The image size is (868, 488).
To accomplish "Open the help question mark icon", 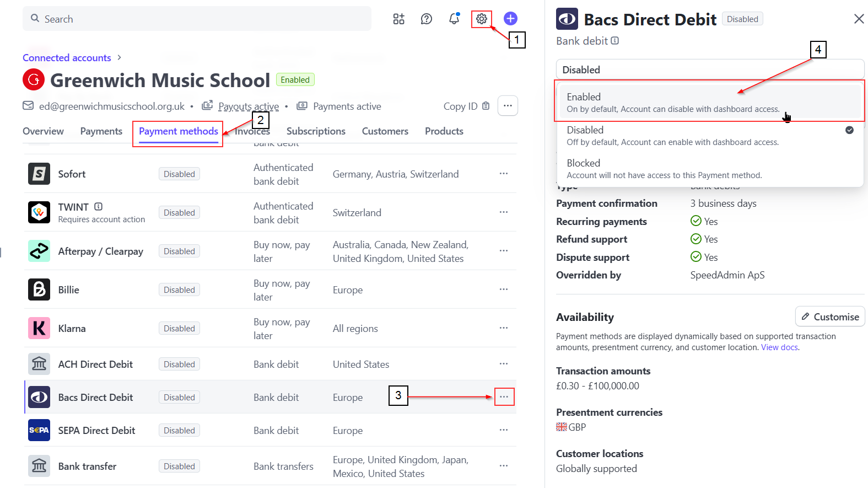I will 427,19.
